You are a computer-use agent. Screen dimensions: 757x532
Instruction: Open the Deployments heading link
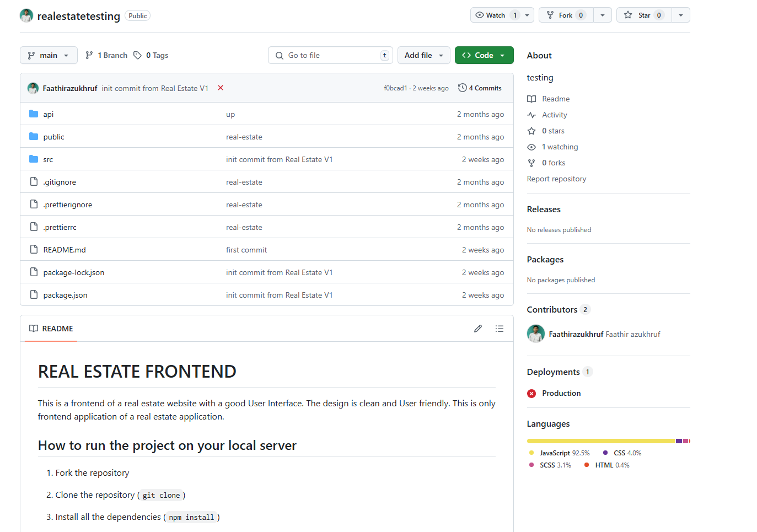pos(560,372)
